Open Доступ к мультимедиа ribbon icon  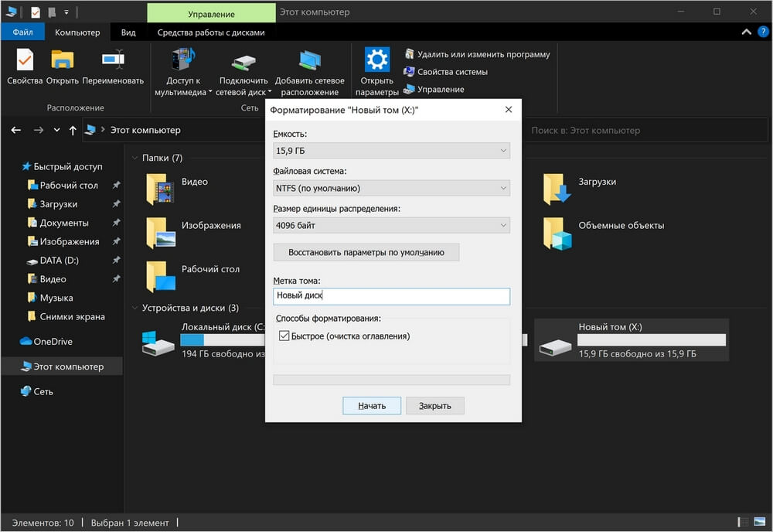(183, 60)
